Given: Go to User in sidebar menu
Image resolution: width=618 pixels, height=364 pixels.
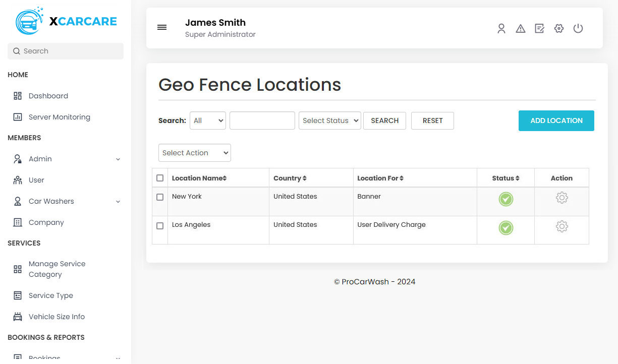Looking at the screenshot, I should point(36,180).
